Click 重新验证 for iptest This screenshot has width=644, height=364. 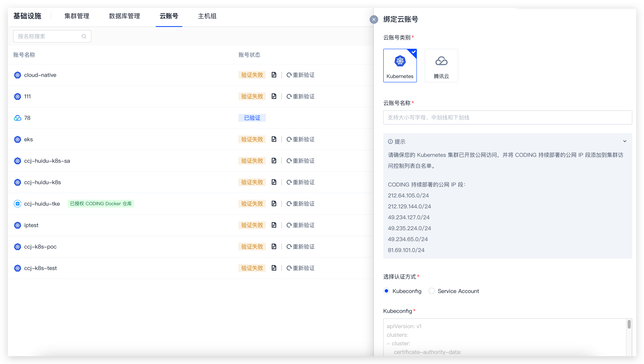click(x=301, y=225)
